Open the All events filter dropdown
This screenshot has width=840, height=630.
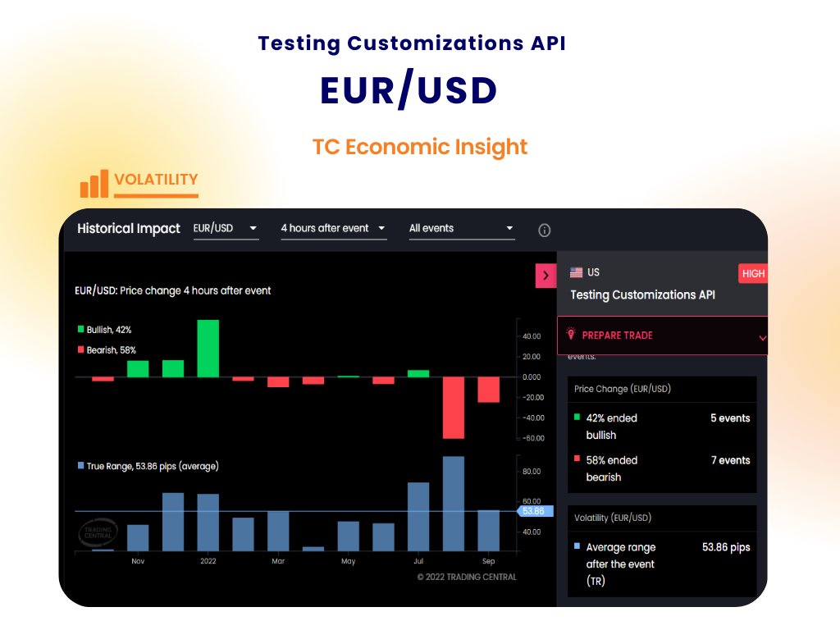[x=462, y=230]
